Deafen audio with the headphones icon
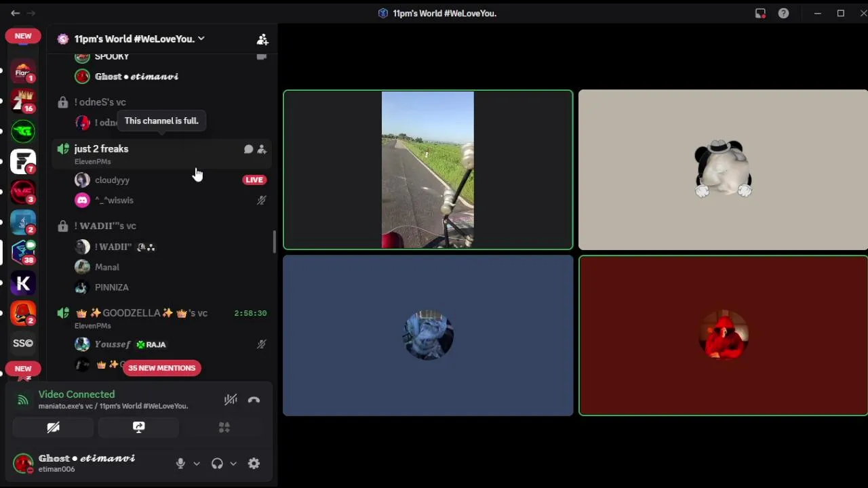The height and width of the screenshot is (488, 868). pyautogui.click(x=217, y=464)
